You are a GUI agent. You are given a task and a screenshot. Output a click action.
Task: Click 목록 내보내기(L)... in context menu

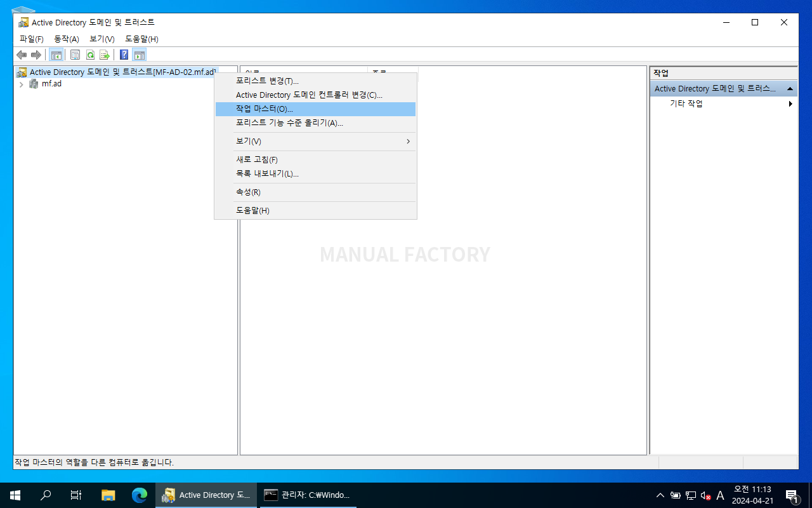point(315,173)
